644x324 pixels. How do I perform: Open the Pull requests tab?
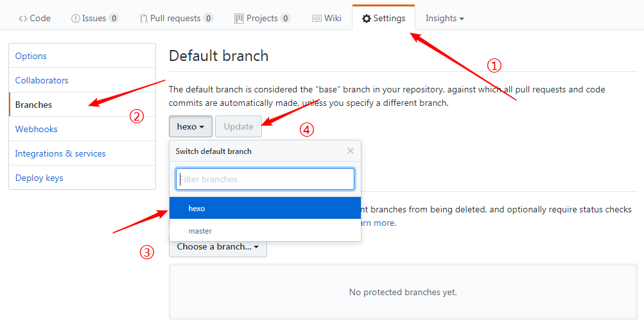(x=176, y=19)
